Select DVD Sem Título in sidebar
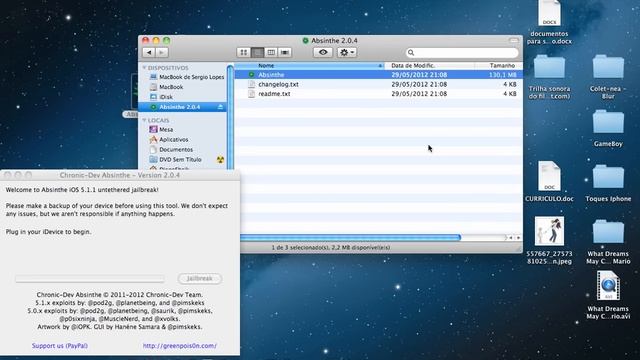Screen dimensions: 640x360 tap(176, 160)
